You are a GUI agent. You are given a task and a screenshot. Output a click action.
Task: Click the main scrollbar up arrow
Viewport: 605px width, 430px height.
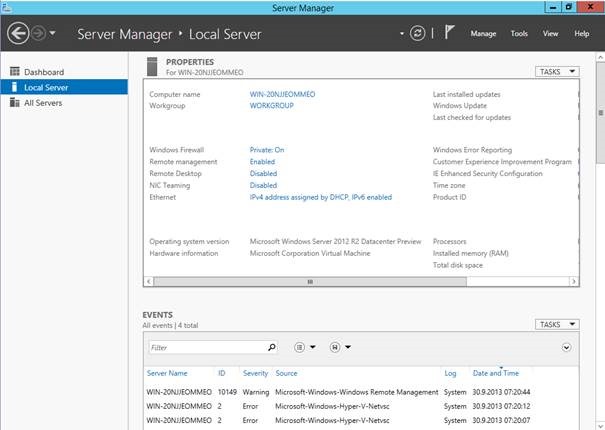click(x=600, y=57)
